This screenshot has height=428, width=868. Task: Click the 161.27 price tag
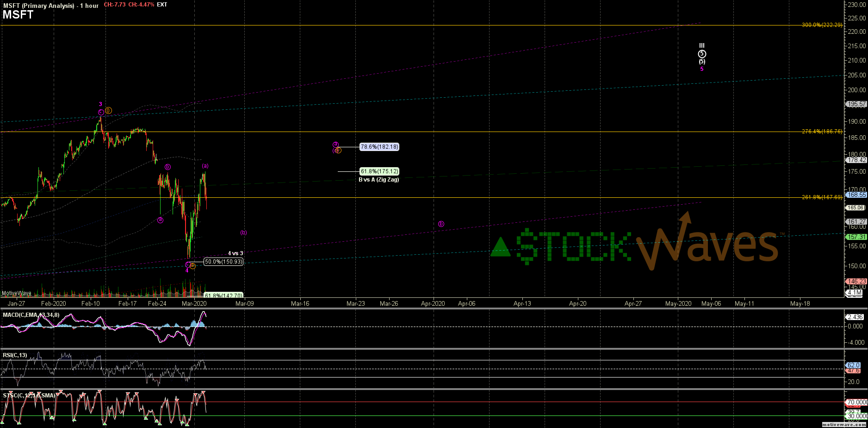(856, 222)
